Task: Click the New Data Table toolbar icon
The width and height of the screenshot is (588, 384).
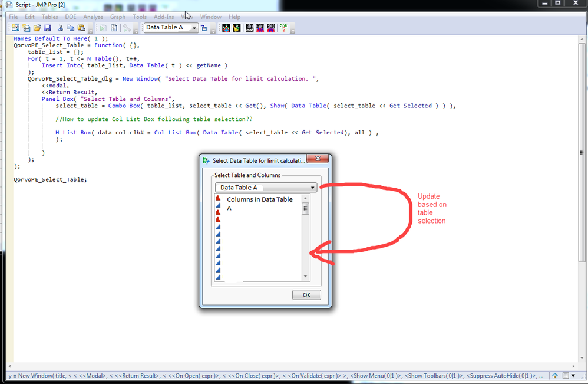Action: (15, 28)
